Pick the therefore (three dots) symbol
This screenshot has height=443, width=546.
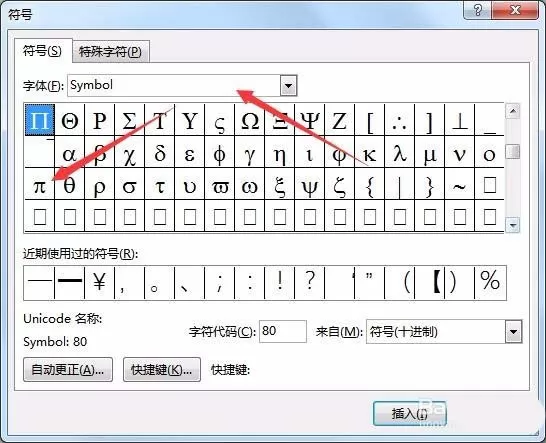[400, 119]
